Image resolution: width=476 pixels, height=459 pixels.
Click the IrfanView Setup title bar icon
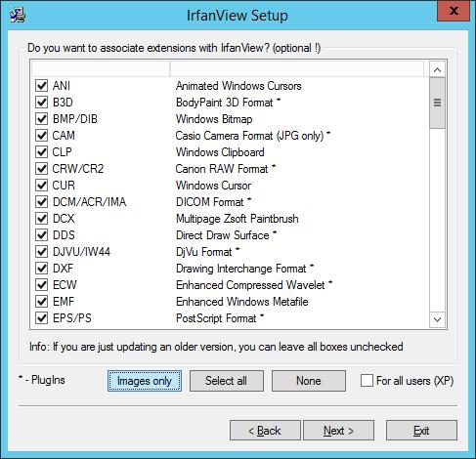tap(18, 16)
